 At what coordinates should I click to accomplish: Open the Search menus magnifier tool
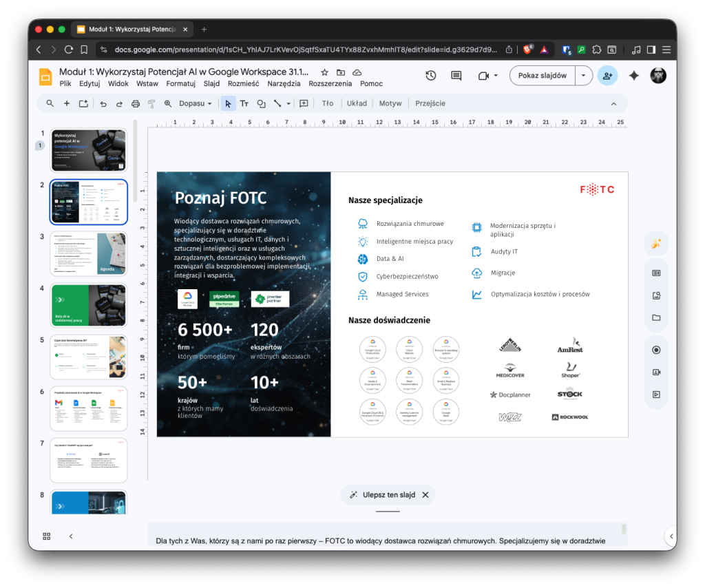[50, 103]
